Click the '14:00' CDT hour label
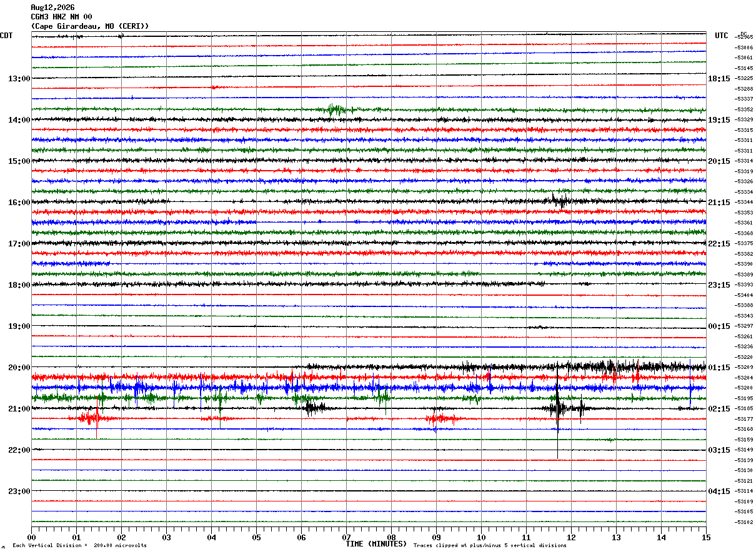The height and width of the screenshot is (554, 756). [x=19, y=120]
